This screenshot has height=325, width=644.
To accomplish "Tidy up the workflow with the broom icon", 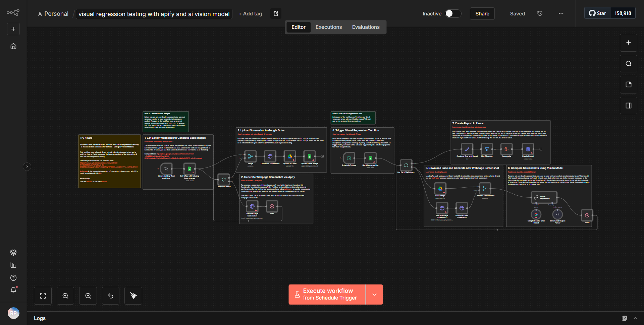I will click(x=133, y=296).
